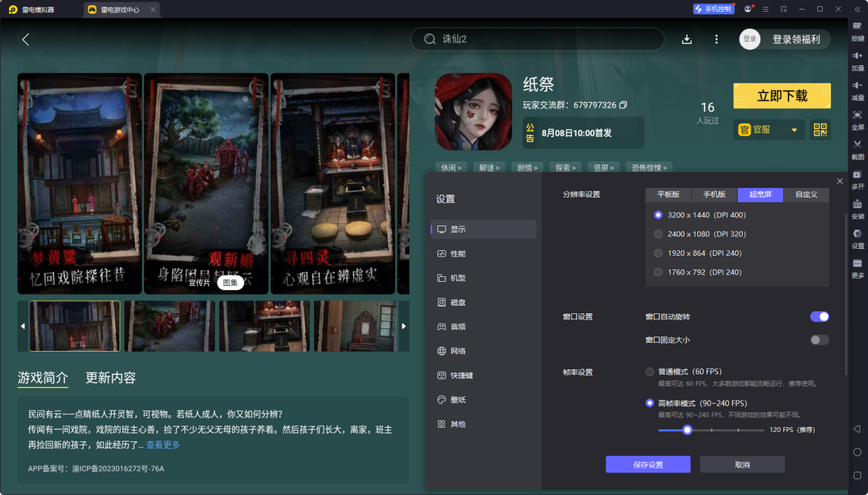Image resolution: width=868 pixels, height=495 pixels.
Task: Collapse the right sidebar with double-chevron icon
Action: tap(857, 9)
